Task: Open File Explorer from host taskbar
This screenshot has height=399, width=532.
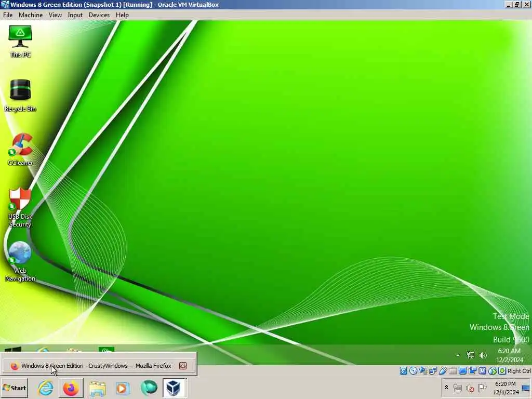Action: pos(97,388)
